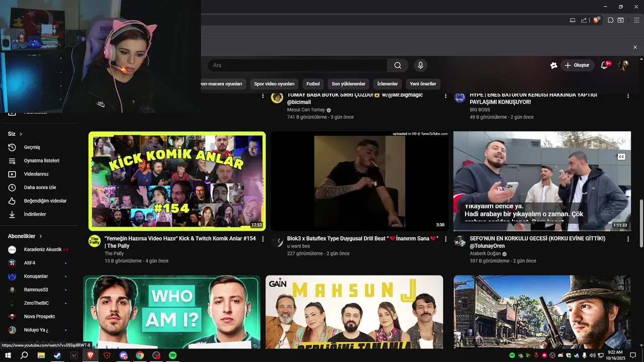
Task: Click the sparkle icon left of Oluştur
Action: coord(554,65)
